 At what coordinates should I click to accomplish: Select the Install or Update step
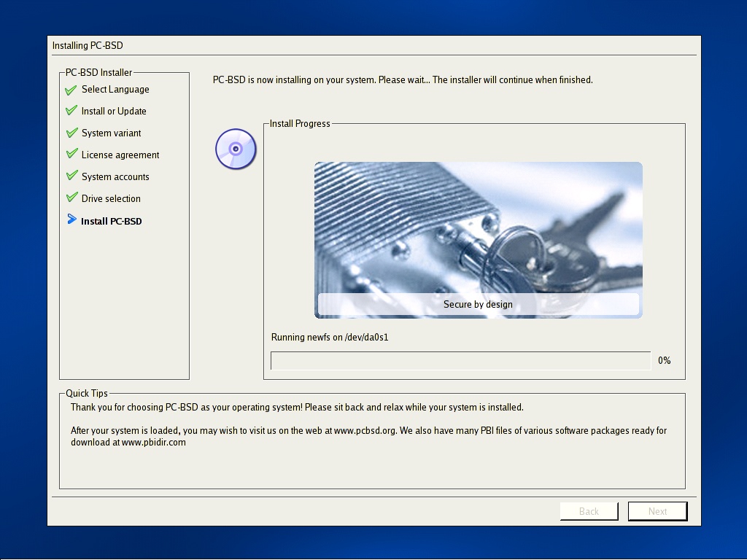tap(114, 112)
